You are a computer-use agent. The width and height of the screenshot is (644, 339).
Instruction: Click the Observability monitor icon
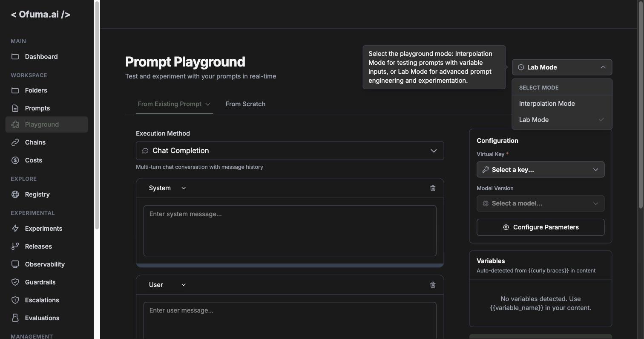pyautogui.click(x=15, y=264)
